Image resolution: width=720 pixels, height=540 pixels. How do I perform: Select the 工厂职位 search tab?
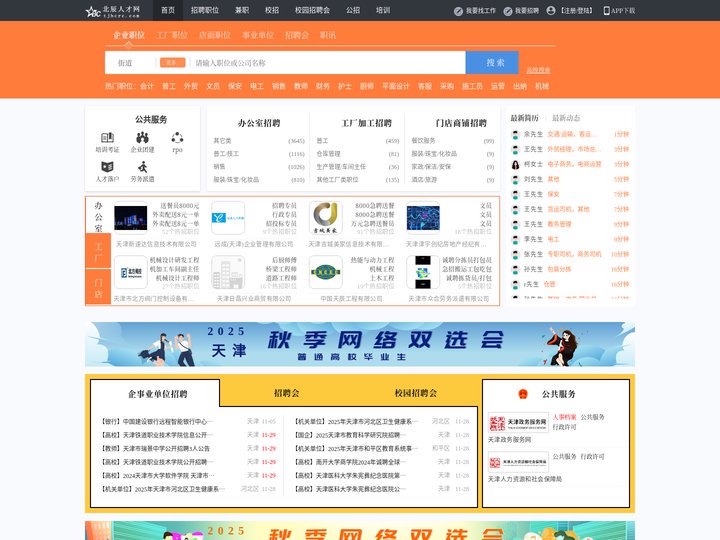coord(172,35)
